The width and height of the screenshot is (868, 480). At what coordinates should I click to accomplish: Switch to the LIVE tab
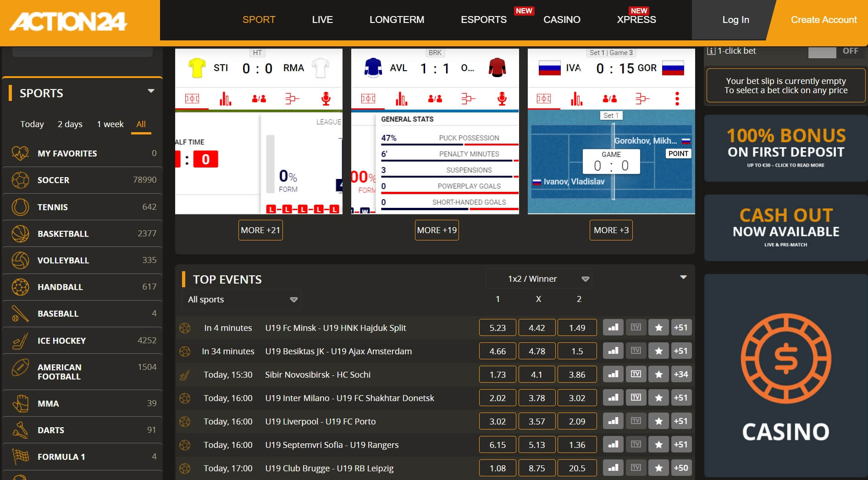pyautogui.click(x=322, y=20)
